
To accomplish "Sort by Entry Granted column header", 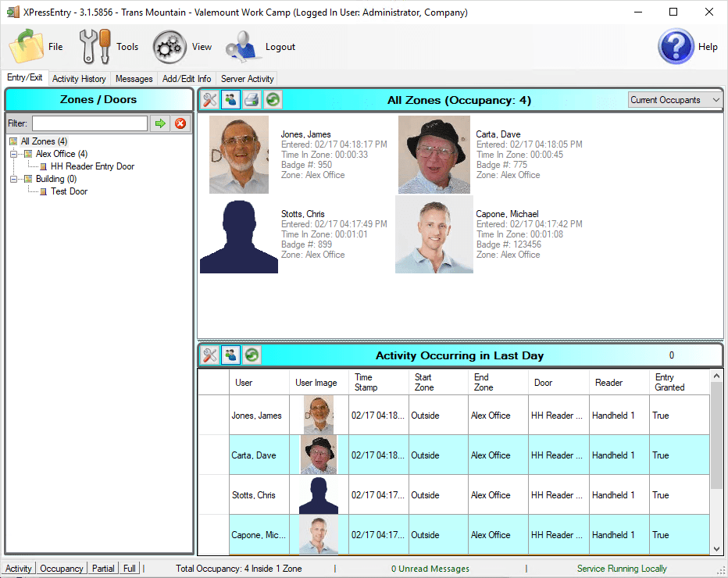I will [x=680, y=382].
